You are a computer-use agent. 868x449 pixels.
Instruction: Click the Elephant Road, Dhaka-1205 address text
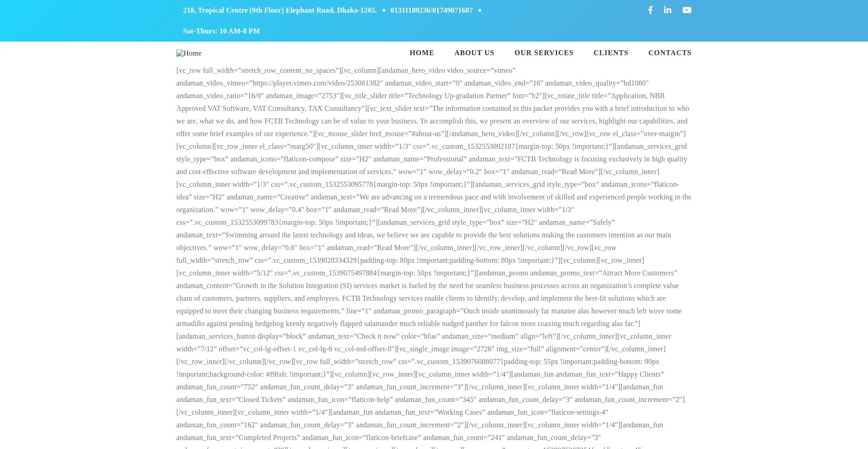pyautogui.click(x=280, y=10)
